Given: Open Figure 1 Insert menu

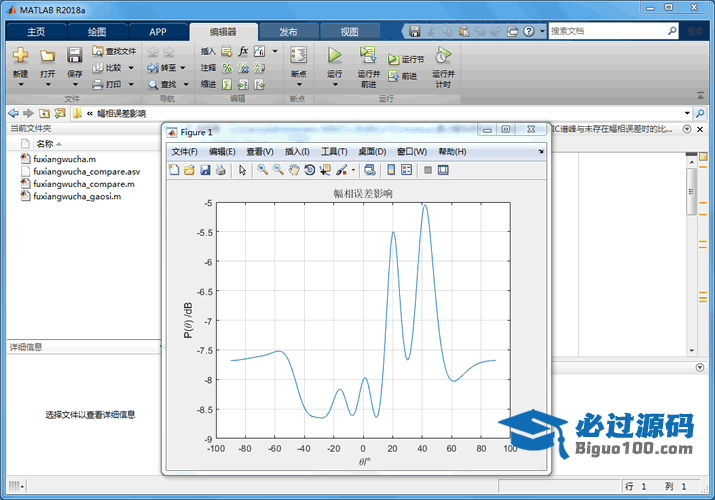Looking at the screenshot, I should [297, 152].
